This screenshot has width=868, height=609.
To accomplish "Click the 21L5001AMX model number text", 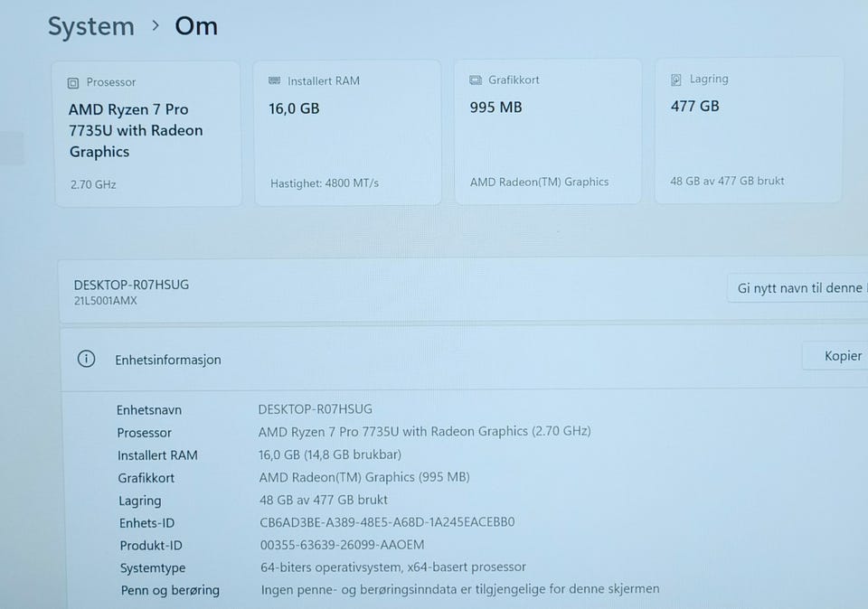I will (105, 301).
